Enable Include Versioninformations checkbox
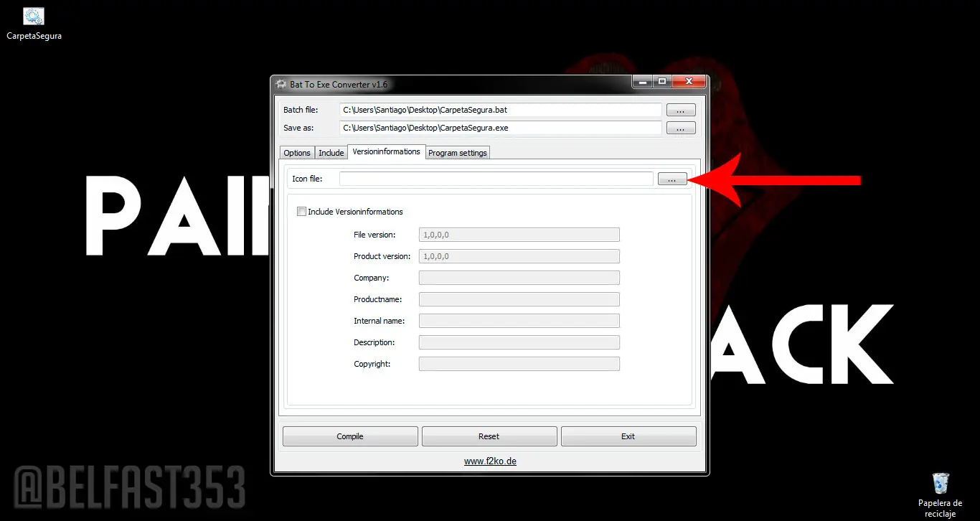 (x=301, y=212)
